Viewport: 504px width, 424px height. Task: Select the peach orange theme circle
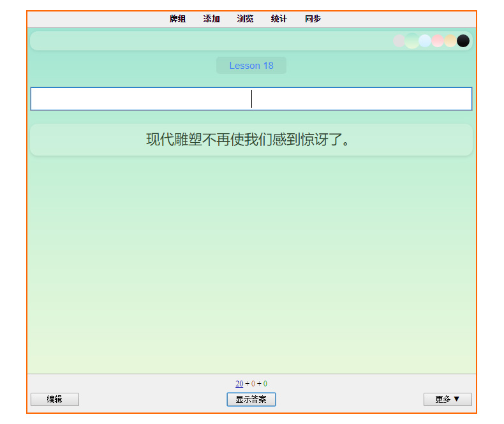point(450,41)
